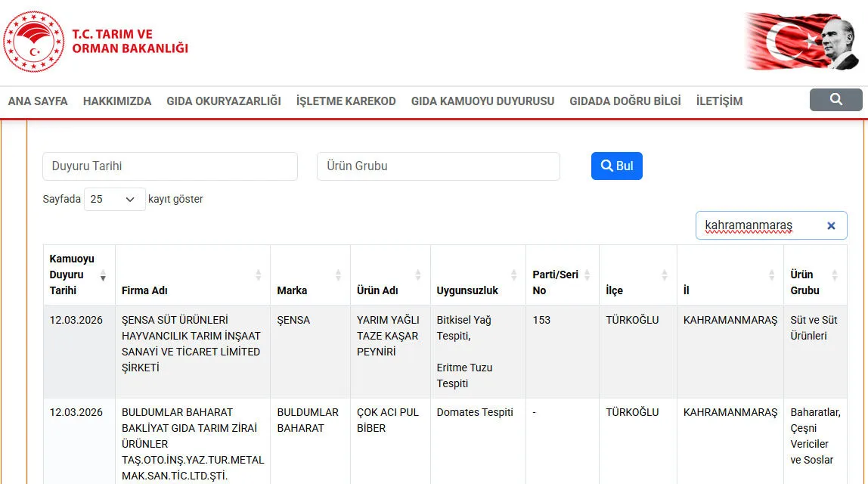This screenshot has height=484, width=868.
Task: Click the Bul search button
Action: pos(616,166)
